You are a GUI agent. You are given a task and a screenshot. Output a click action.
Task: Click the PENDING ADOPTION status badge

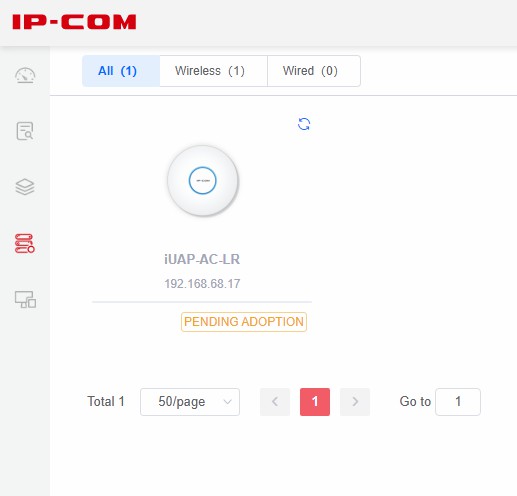[x=244, y=322]
